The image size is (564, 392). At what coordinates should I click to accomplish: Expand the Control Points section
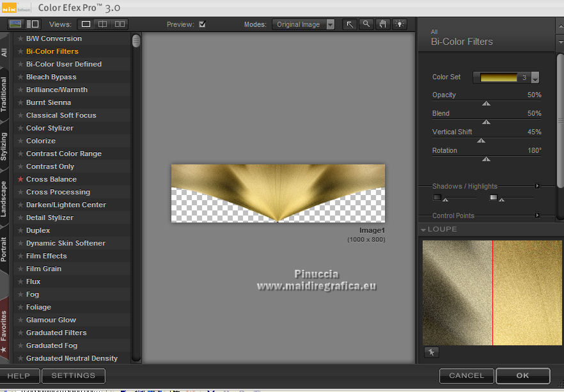coord(537,216)
